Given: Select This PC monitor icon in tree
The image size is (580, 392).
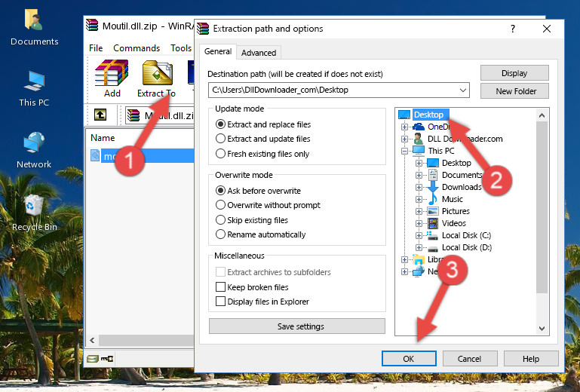Looking at the screenshot, I should click(419, 151).
